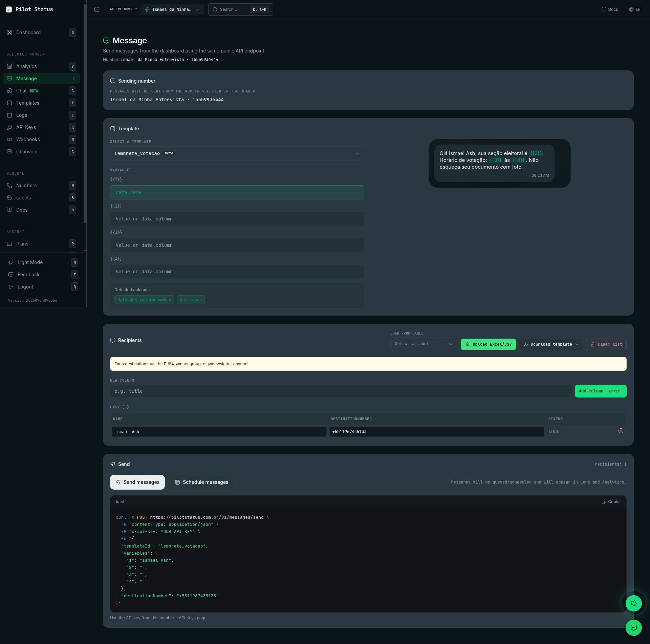This screenshot has width=650, height=644.
Task: Click the Chatwoot icon in sidebar
Action: (9, 152)
